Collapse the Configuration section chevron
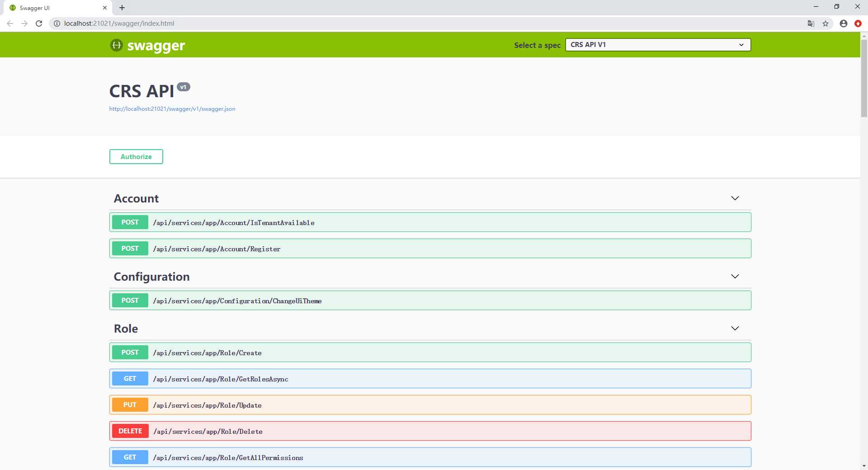The image size is (868, 470). (x=735, y=277)
